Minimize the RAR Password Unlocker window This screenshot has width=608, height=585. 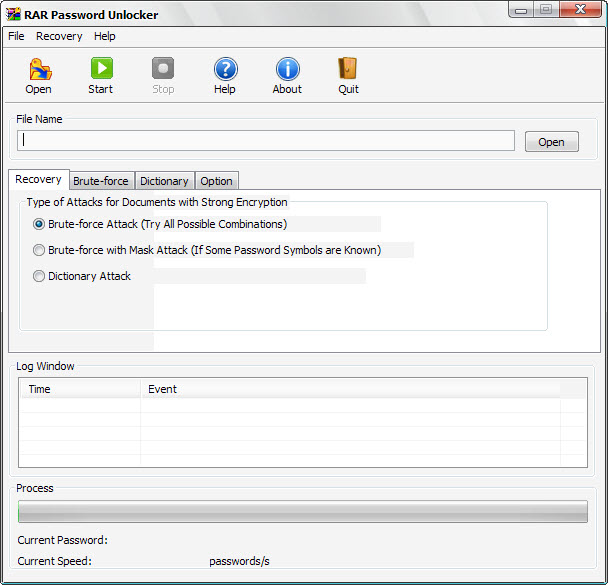click(x=521, y=10)
